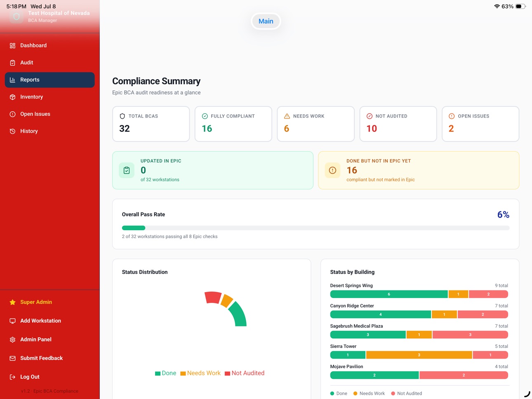Open the History page
Screen dimensions: 532x399
[49, 131]
